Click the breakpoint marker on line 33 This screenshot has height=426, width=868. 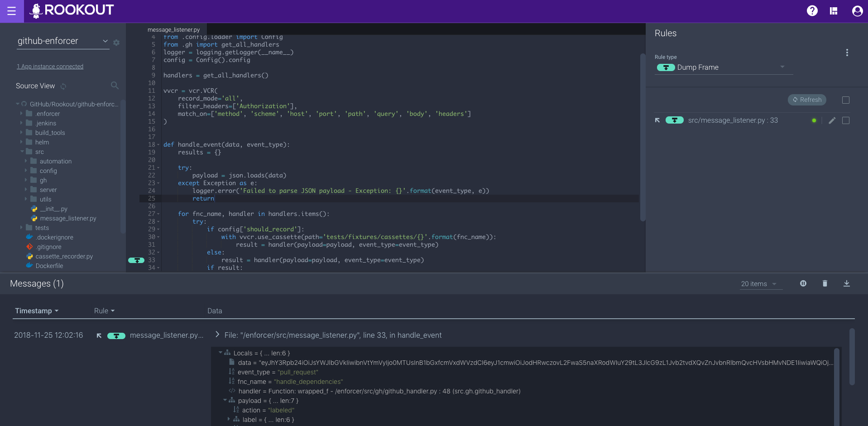(136, 260)
